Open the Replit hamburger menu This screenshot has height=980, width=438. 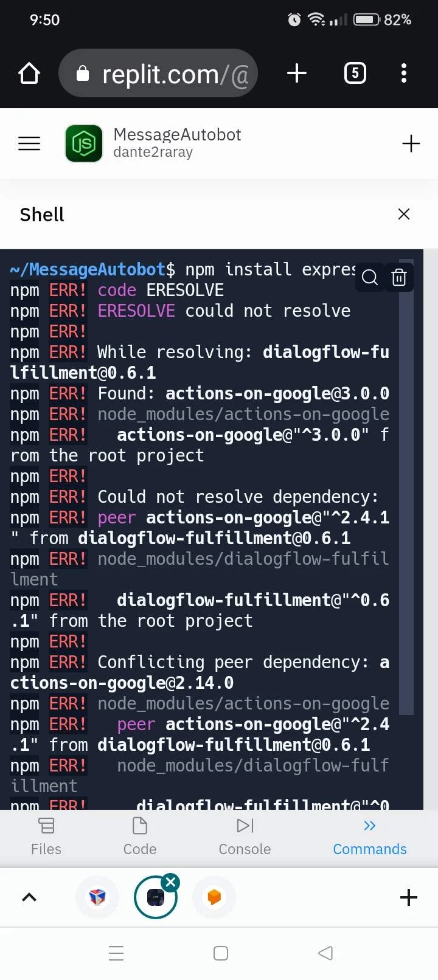pyautogui.click(x=29, y=143)
